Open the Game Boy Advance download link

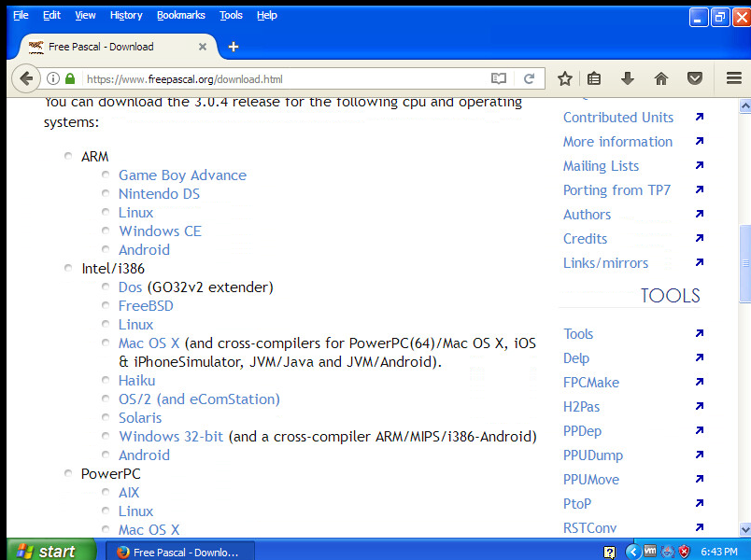coord(182,175)
